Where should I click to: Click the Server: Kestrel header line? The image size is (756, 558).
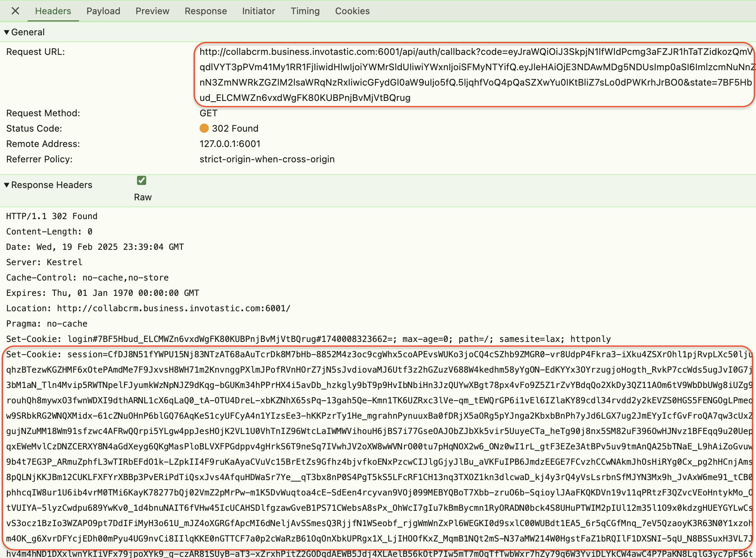(44, 262)
